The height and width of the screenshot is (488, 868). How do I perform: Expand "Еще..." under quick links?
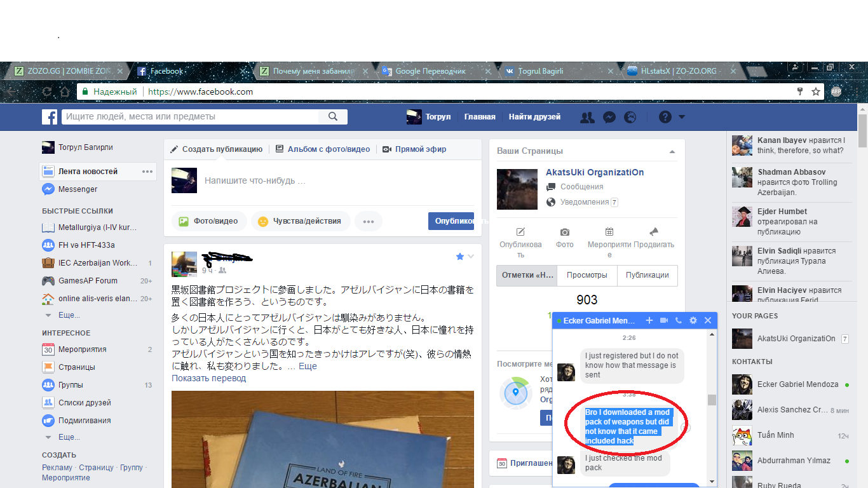pos(69,315)
